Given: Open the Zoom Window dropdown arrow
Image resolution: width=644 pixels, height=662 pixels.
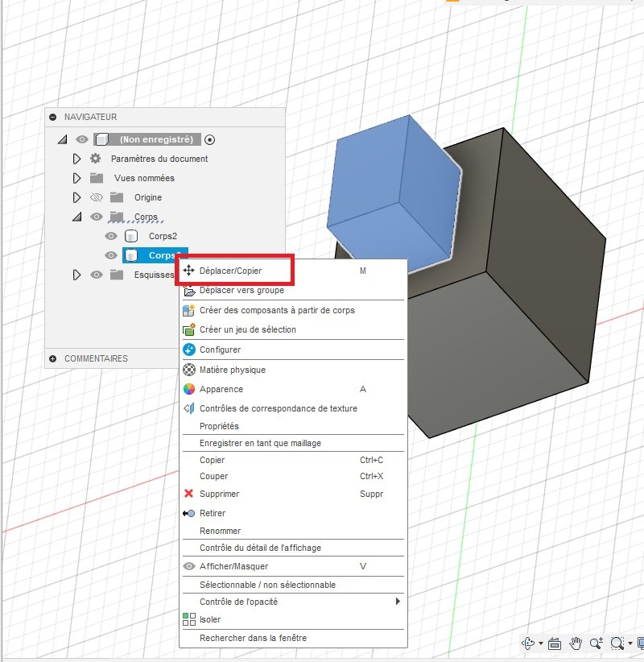Looking at the screenshot, I should (x=630, y=643).
